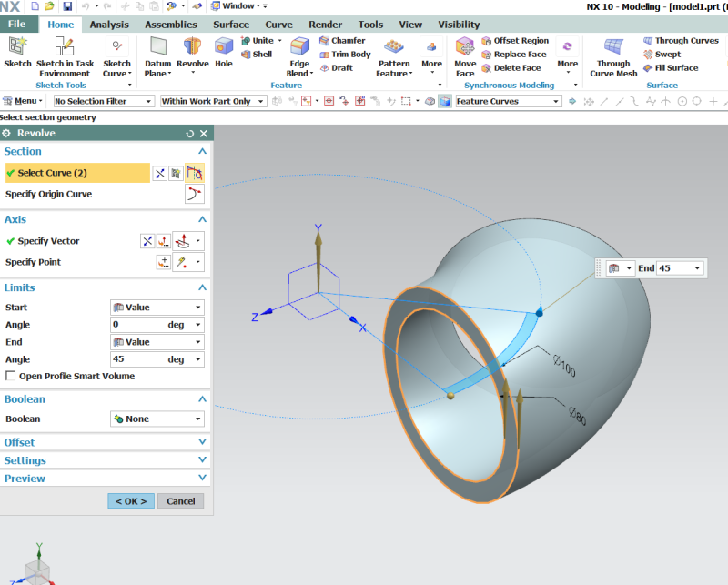Click the Delete Face icon
The width and height of the screenshot is (728, 585).
[486, 68]
